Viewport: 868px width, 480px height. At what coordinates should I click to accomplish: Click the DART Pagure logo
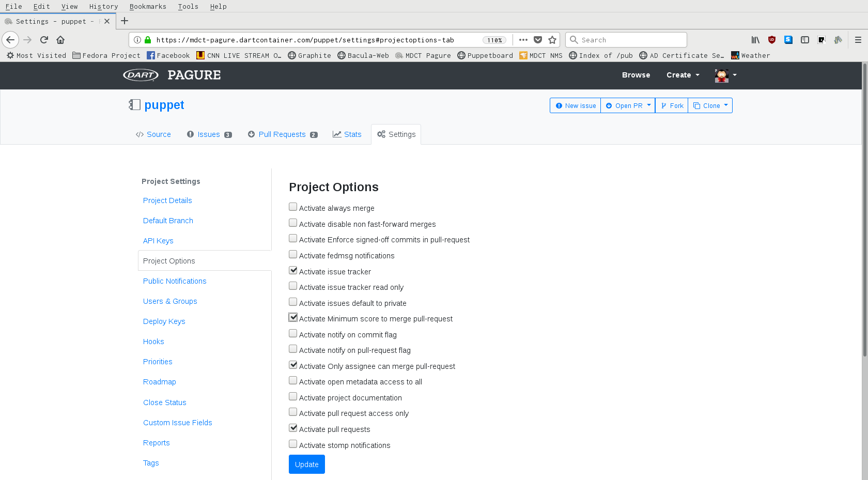click(172, 75)
